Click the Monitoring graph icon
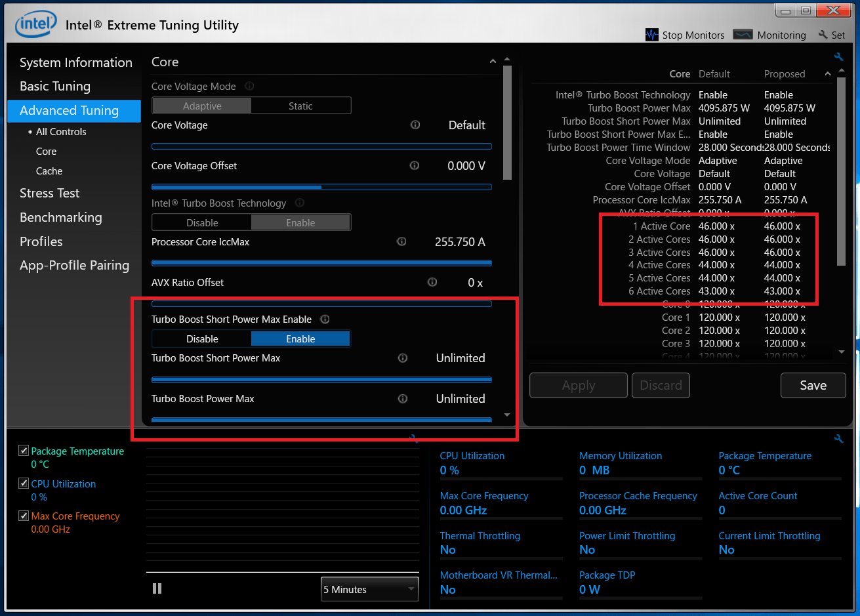This screenshot has height=616, width=860. pyautogui.click(x=743, y=35)
